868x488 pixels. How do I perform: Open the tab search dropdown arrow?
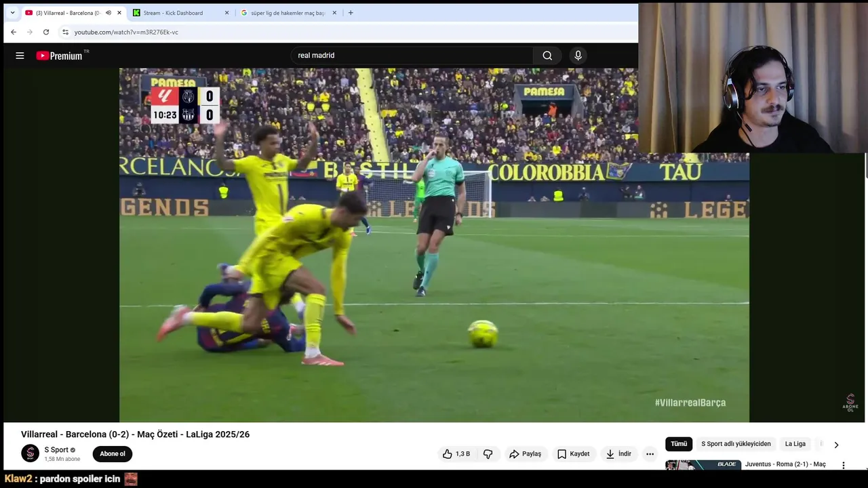[x=12, y=13]
